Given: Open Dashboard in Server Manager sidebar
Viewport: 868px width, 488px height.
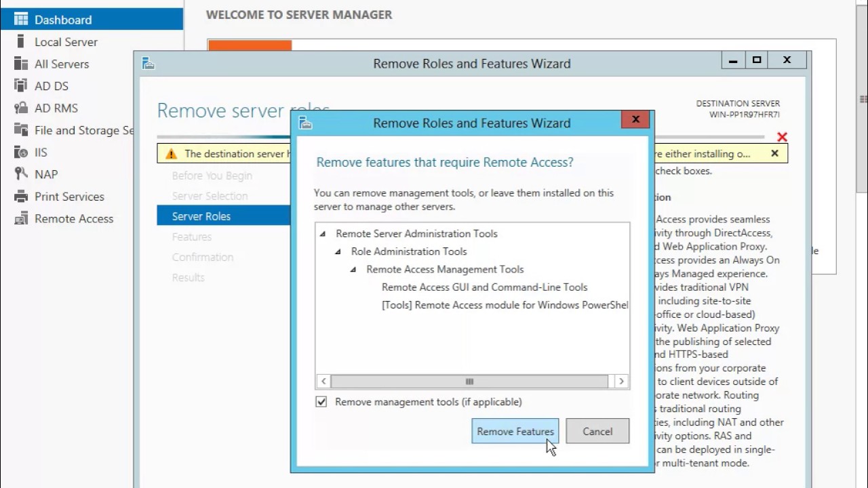Looking at the screenshot, I should (x=92, y=20).
